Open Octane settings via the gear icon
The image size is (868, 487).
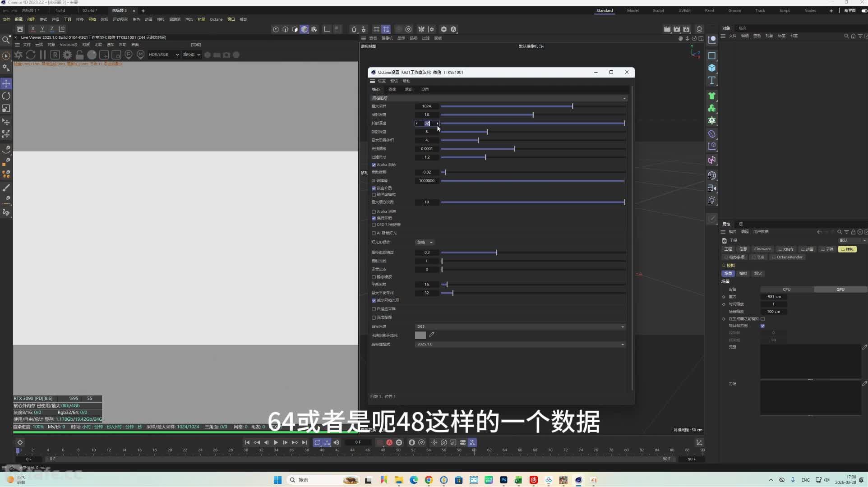tap(67, 55)
